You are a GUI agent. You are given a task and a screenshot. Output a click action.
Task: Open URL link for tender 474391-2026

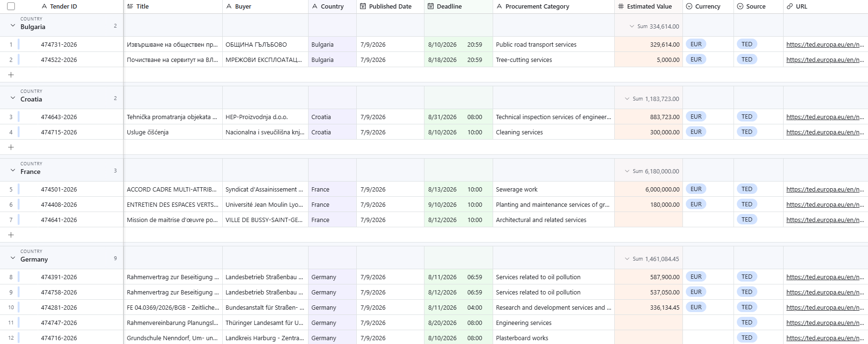click(825, 277)
